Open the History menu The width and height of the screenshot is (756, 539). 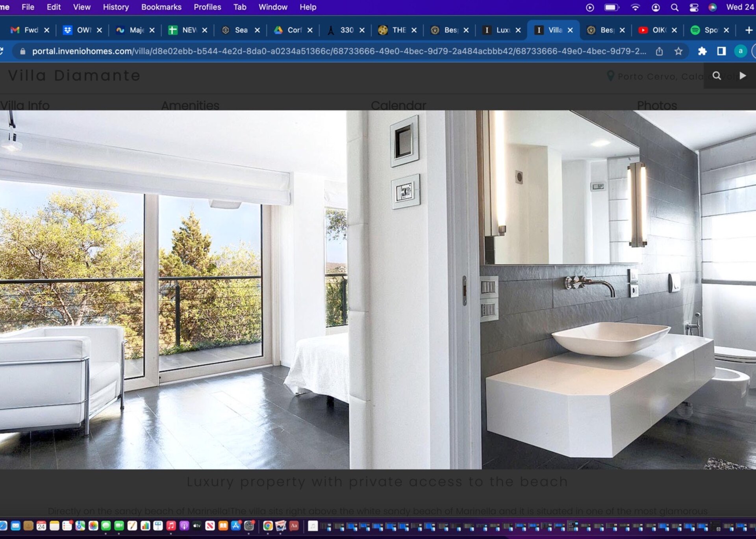[x=116, y=7]
